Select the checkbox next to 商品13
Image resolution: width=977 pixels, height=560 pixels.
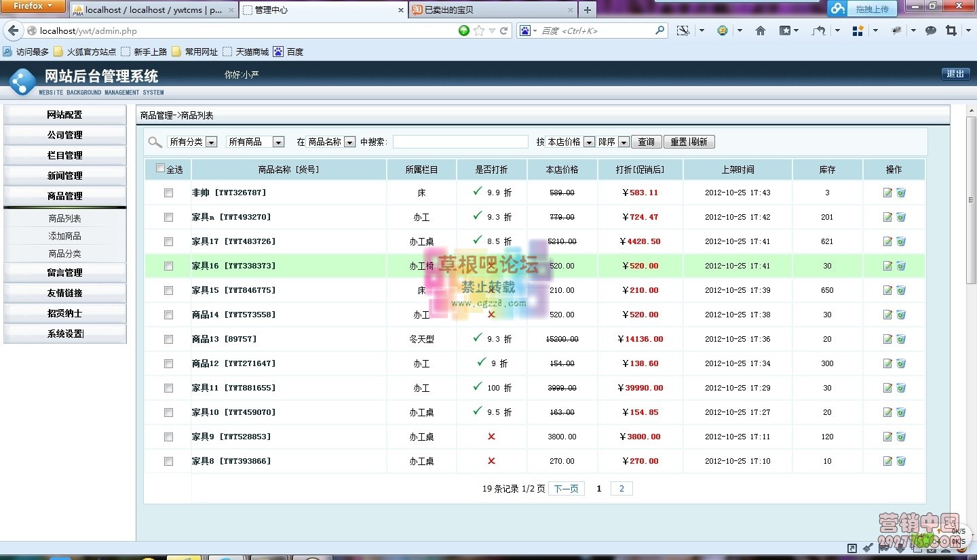(168, 339)
